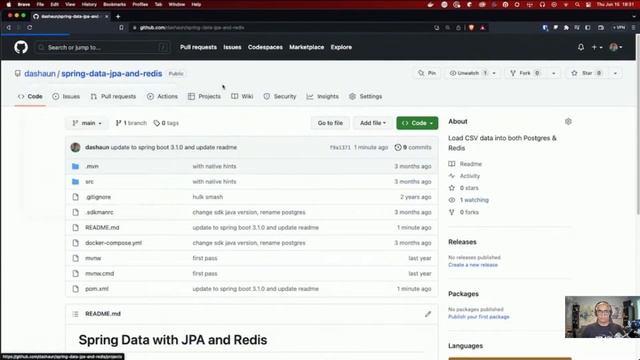Open the src folder

click(89, 182)
